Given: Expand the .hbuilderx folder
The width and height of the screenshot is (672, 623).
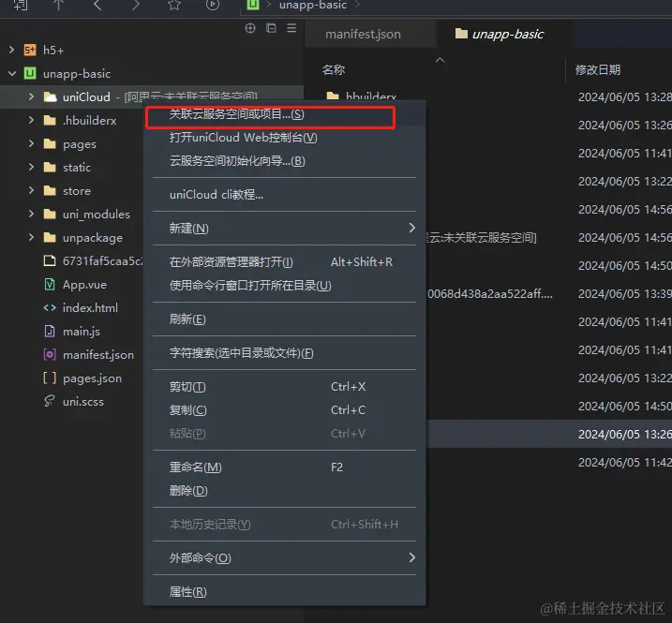Looking at the screenshot, I should tap(31, 121).
